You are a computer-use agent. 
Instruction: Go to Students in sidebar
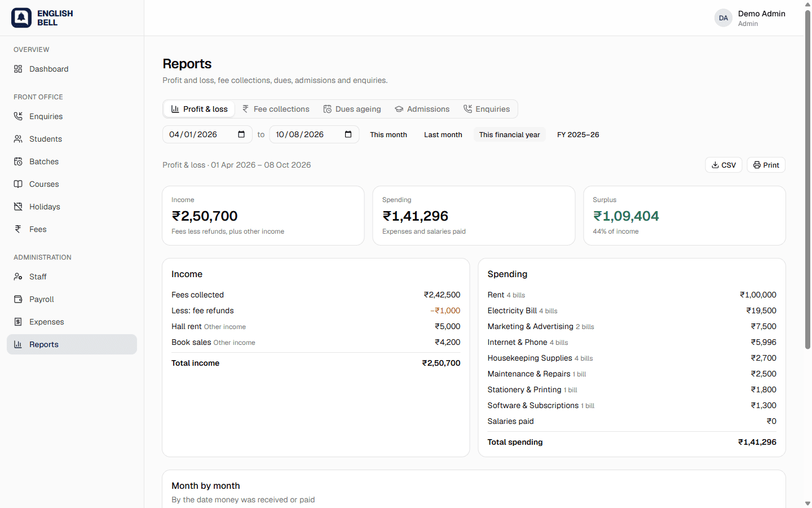[72, 139]
